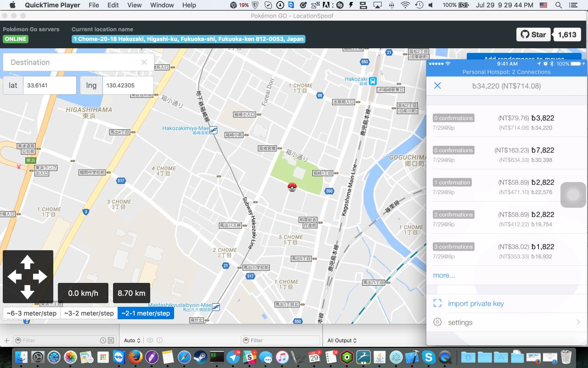This screenshot has width=588, height=368.
Task: Click the Pokéball marker on the map
Action: point(292,187)
